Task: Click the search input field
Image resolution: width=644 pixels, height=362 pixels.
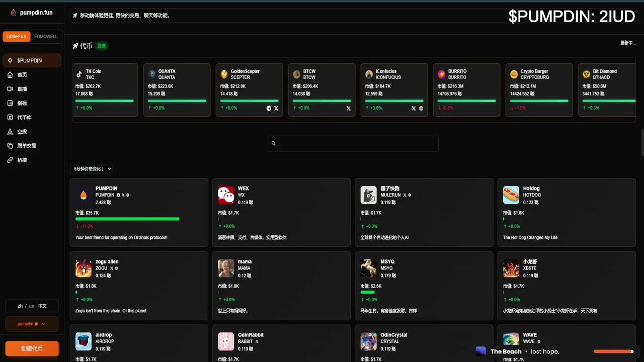Action: [353, 143]
